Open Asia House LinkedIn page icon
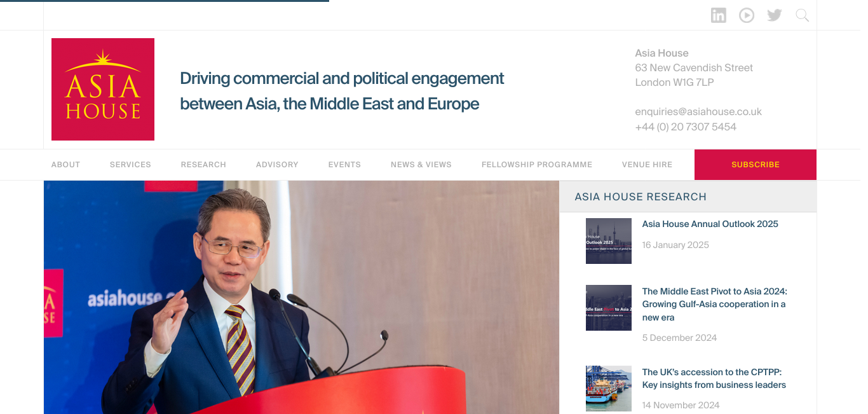The height and width of the screenshot is (414, 868). 718,15
